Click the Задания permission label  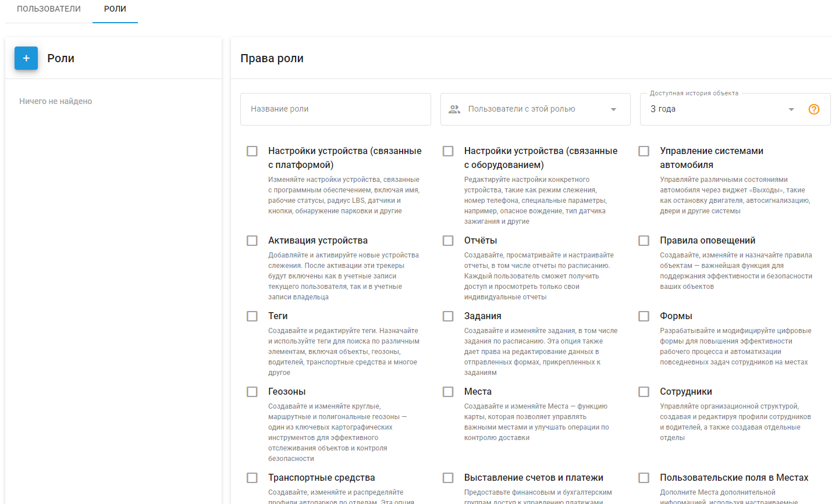[x=483, y=316]
